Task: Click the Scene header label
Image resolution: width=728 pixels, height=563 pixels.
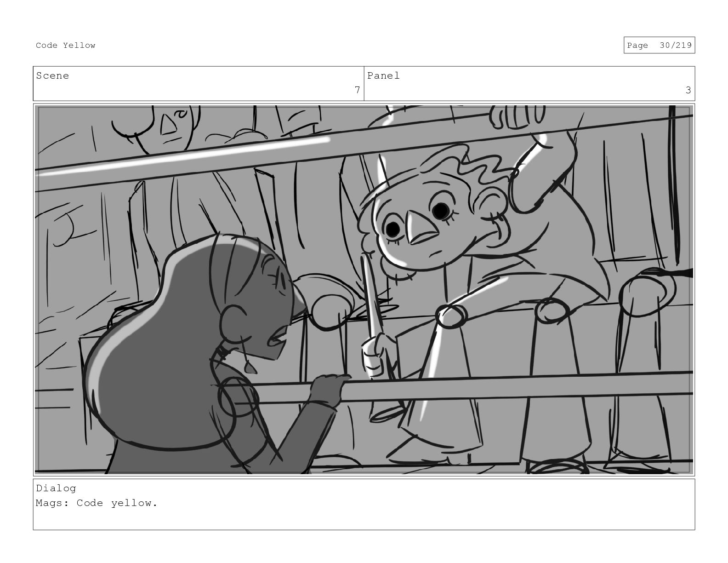Action: (x=52, y=75)
